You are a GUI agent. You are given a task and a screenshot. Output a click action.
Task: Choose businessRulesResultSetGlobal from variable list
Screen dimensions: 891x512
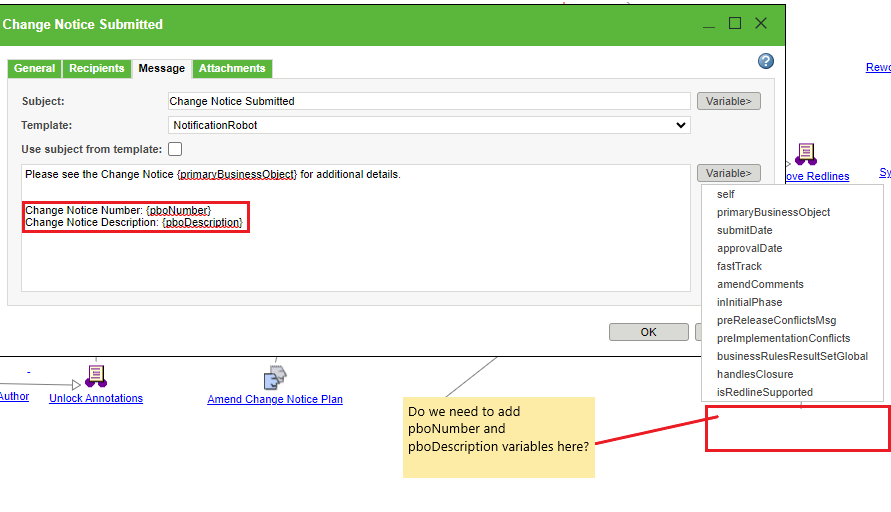(792, 356)
